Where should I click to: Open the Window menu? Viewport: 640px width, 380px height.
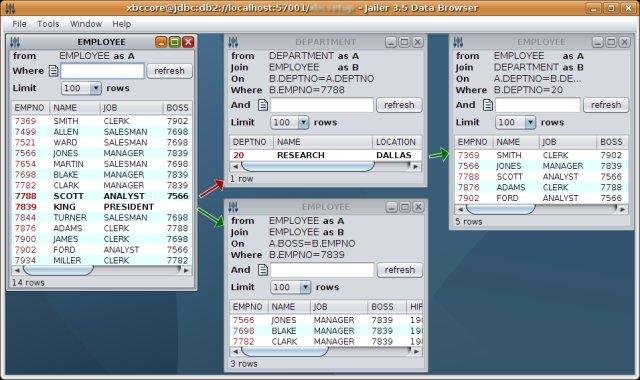[86, 24]
